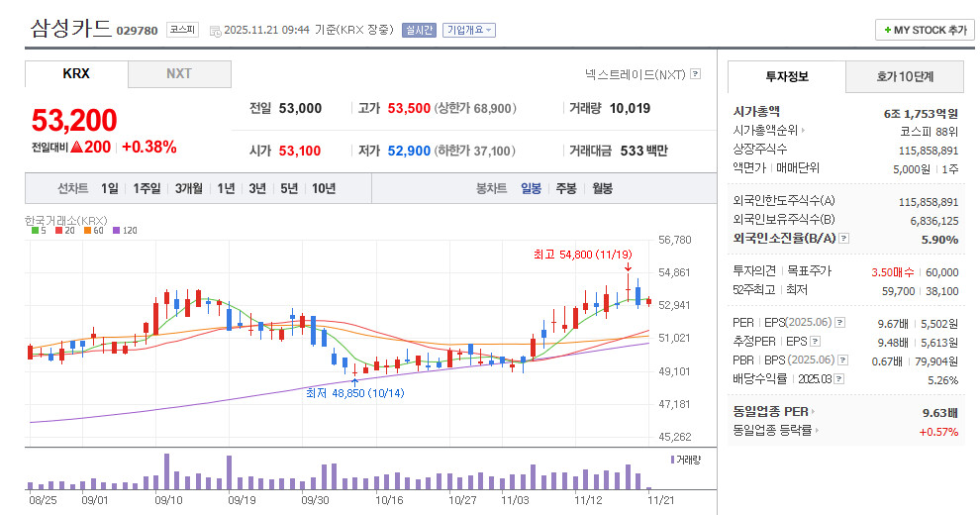Click the calendar icon before the date

215,31
